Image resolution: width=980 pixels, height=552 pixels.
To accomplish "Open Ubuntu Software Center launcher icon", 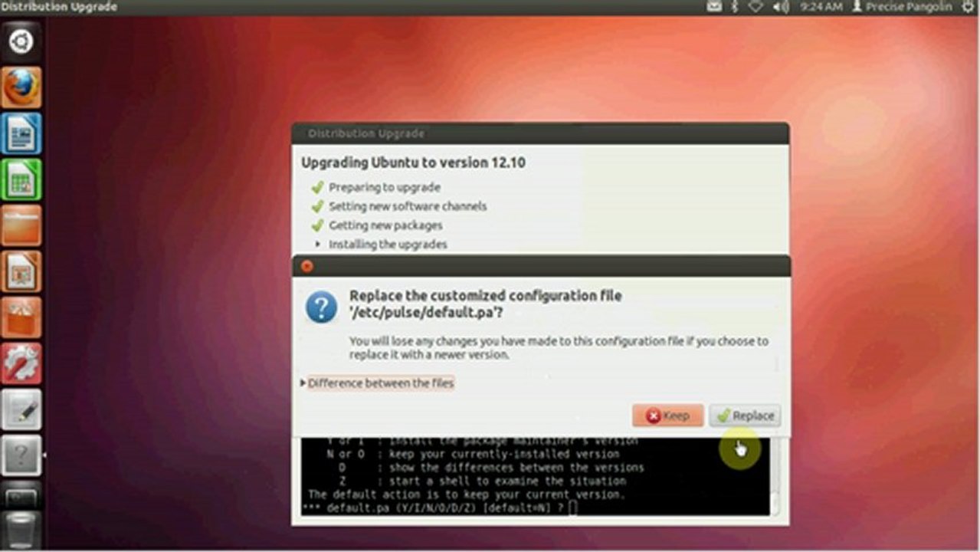I will [x=21, y=317].
